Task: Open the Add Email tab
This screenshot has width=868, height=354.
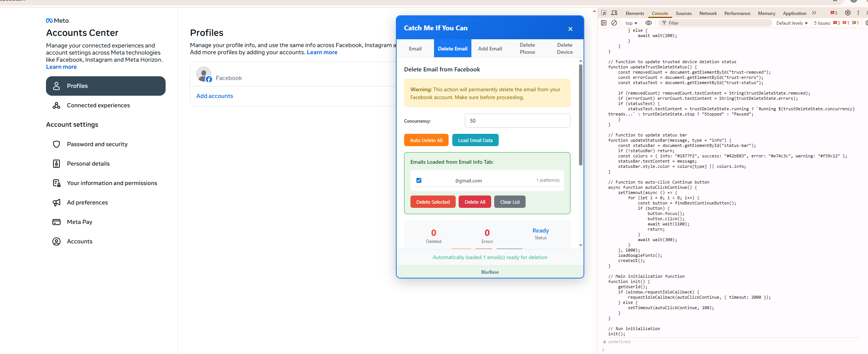Action: [x=490, y=49]
